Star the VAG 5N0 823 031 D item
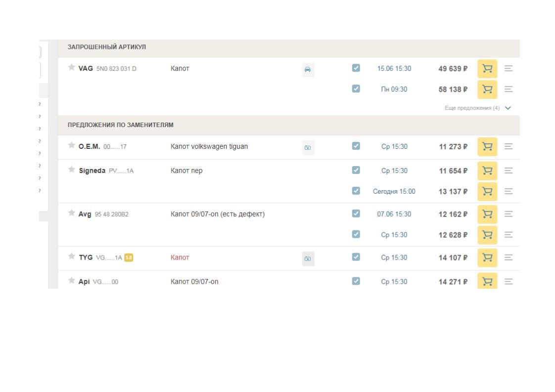555x392 pixels. (72, 67)
